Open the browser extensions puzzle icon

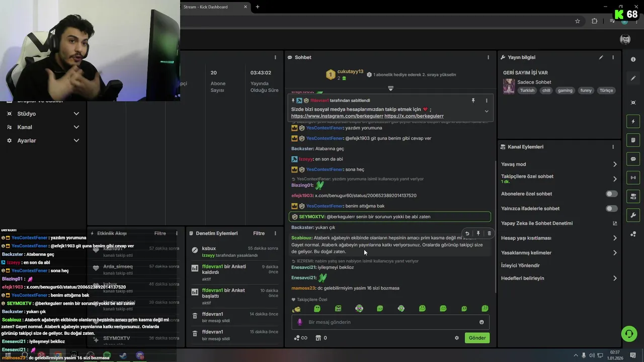pyautogui.click(x=595, y=21)
